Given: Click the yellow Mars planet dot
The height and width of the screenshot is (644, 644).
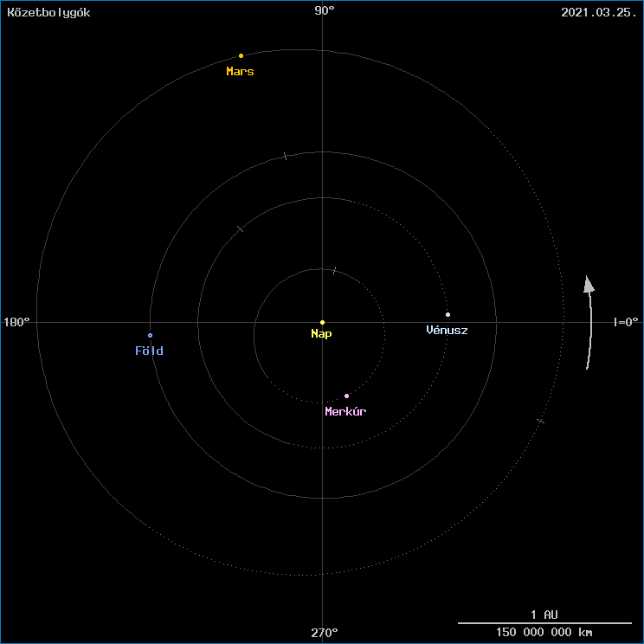Looking at the screenshot, I should point(241,56).
